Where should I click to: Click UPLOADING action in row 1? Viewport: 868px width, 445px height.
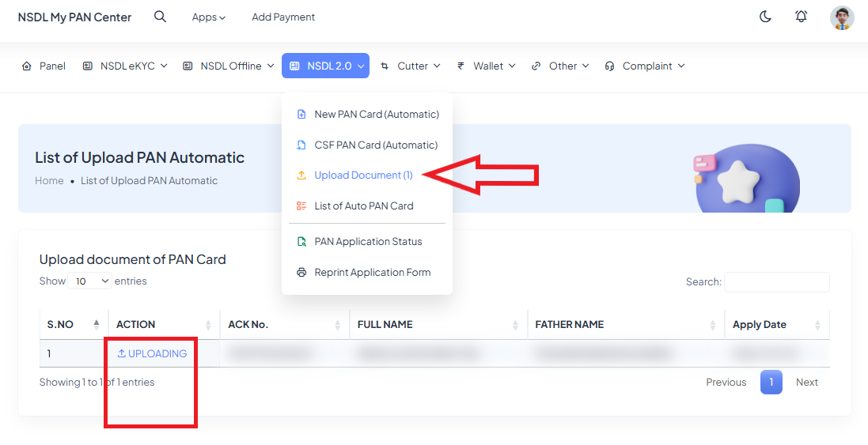pos(152,354)
